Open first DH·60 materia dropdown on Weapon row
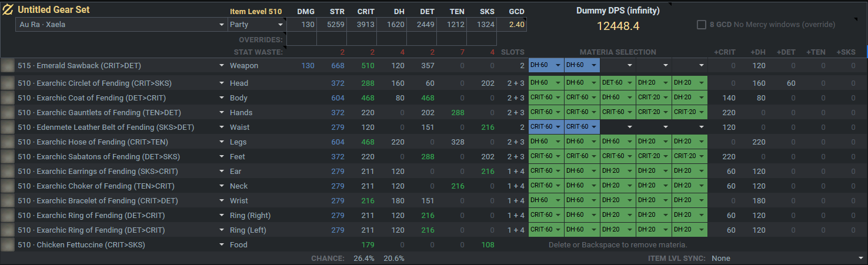This screenshot has width=868, height=265. 546,66
